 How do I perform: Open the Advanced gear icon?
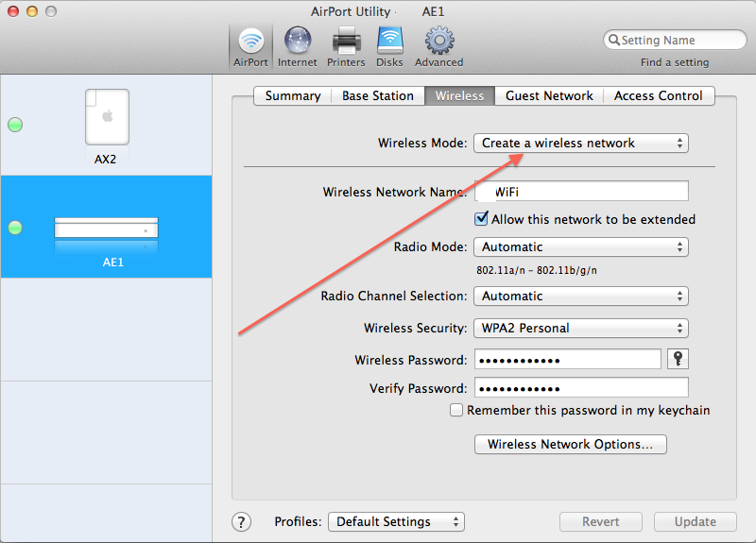pyautogui.click(x=438, y=47)
